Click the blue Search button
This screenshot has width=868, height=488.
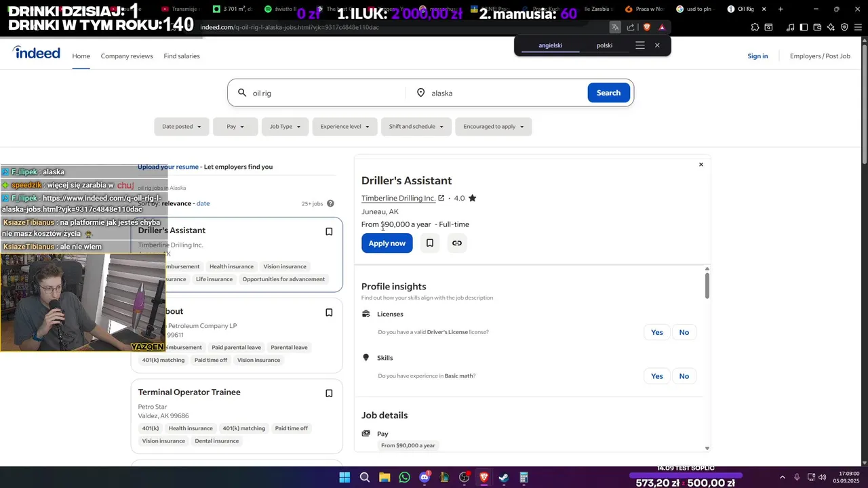pos(608,93)
